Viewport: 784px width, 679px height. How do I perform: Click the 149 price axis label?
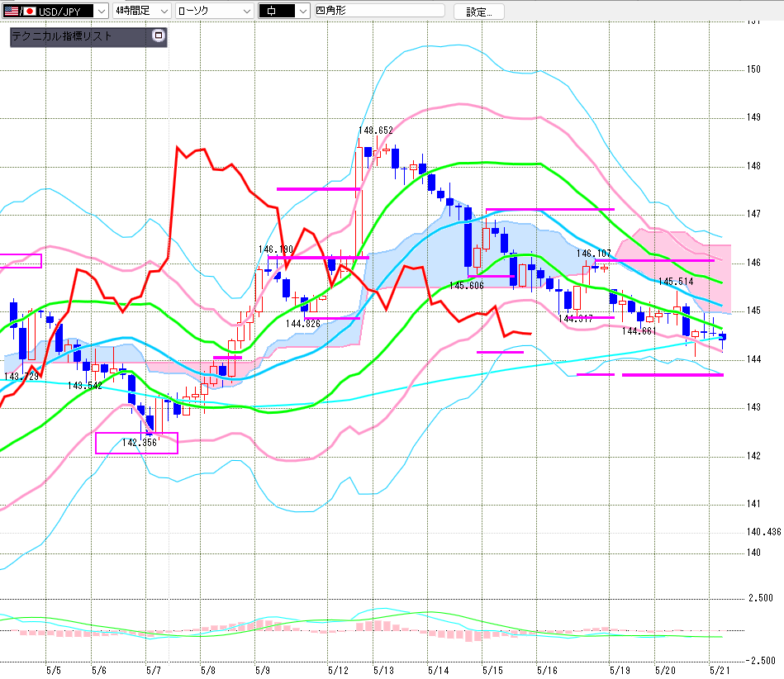click(x=753, y=117)
